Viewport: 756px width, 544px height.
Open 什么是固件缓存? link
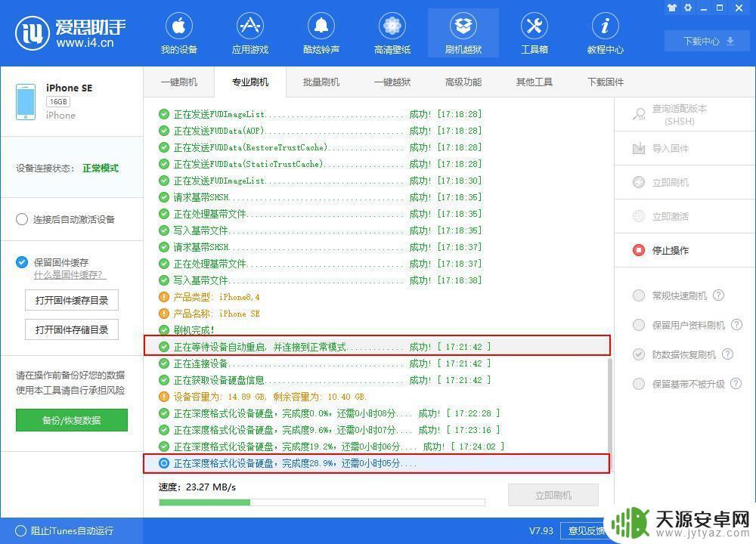(x=70, y=275)
